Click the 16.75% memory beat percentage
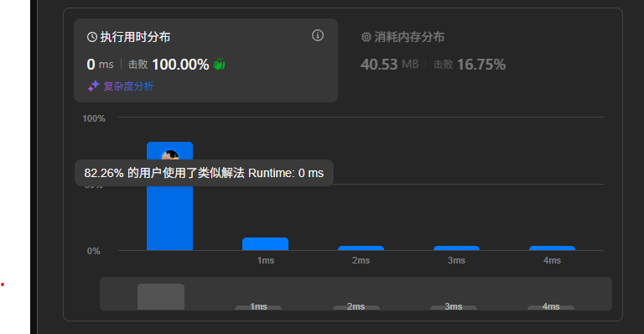Viewport: 644px width, 334px height. click(481, 65)
